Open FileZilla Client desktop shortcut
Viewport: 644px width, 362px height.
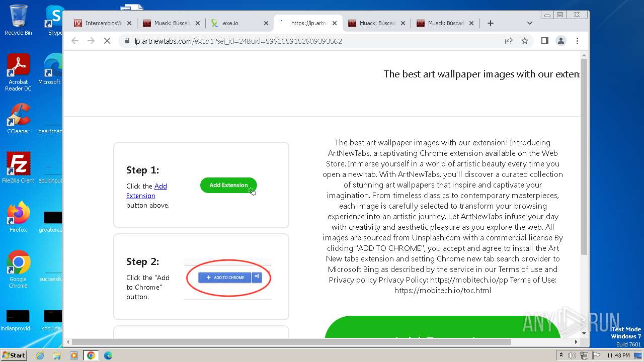18,168
